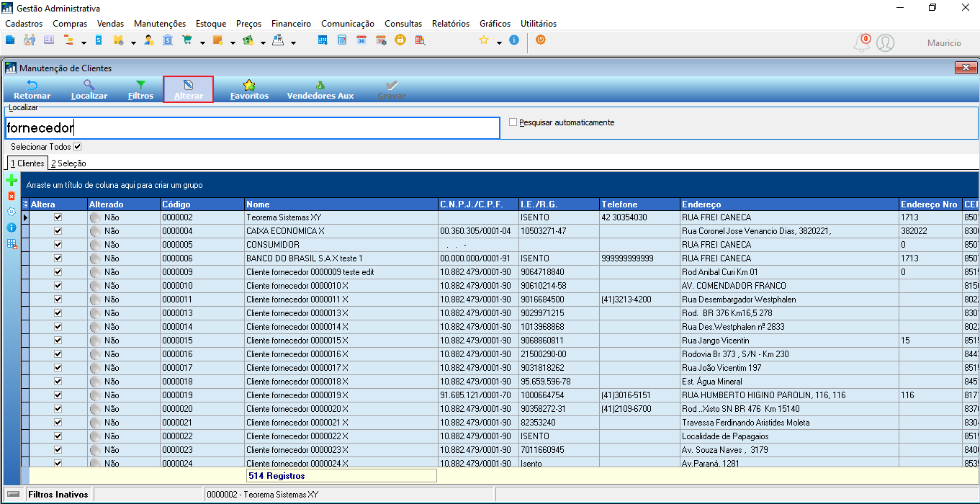980x504 pixels.
Task: Open the notification bell with red badge
Action: [x=862, y=42]
